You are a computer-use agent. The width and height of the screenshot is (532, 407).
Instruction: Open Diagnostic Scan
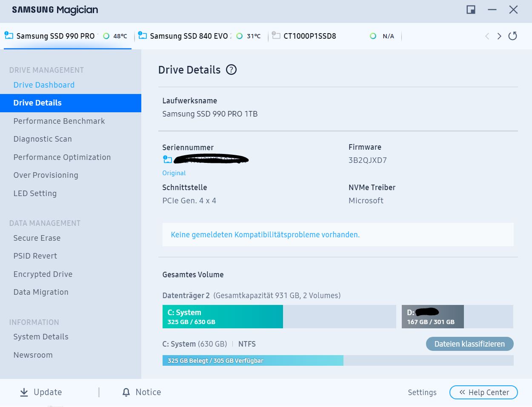pos(43,139)
